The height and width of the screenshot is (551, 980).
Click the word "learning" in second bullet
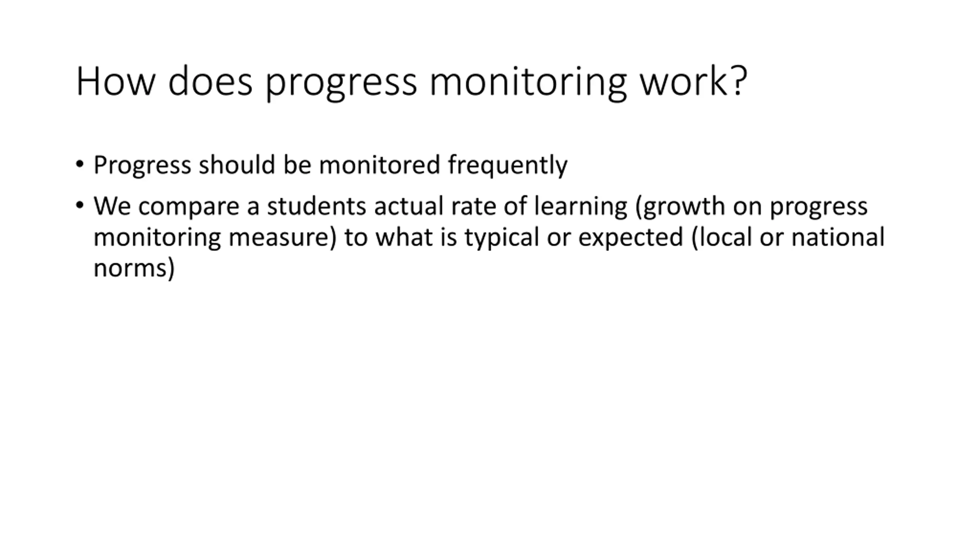tap(581, 206)
